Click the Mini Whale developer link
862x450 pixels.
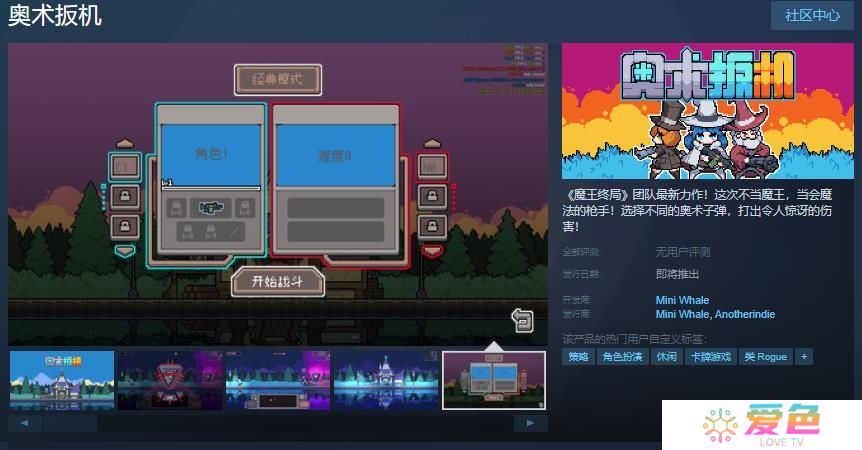682,300
